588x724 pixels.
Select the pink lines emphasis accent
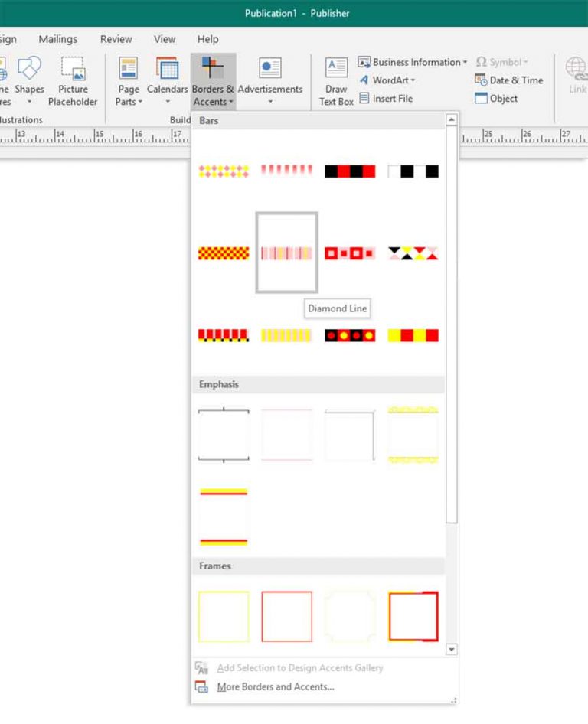286,435
